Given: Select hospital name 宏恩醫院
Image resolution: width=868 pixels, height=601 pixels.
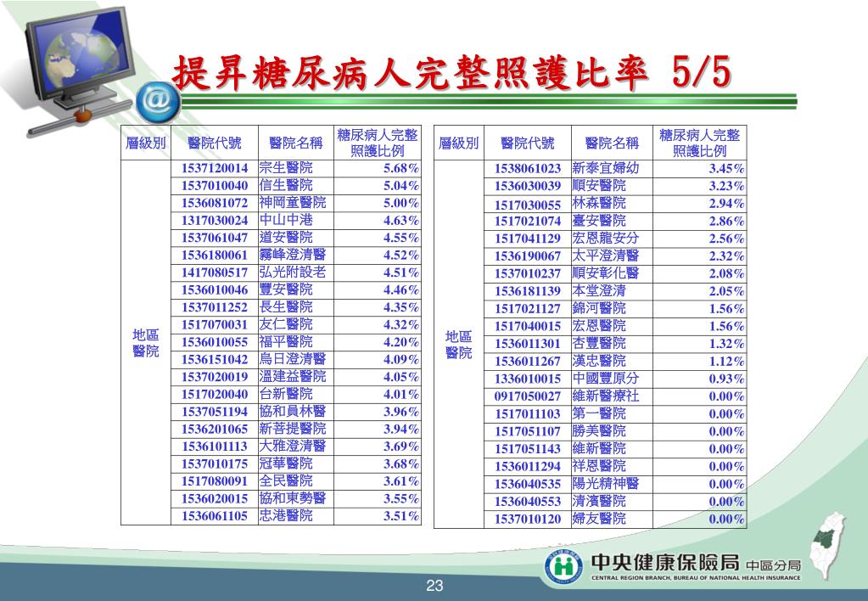Looking at the screenshot, I should pos(599,326).
